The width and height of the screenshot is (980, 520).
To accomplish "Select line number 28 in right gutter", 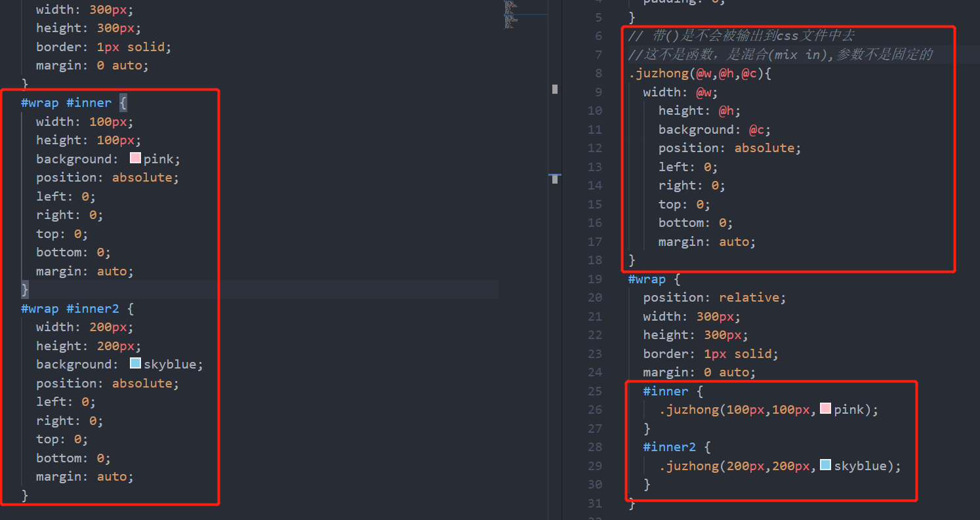I will coord(595,447).
